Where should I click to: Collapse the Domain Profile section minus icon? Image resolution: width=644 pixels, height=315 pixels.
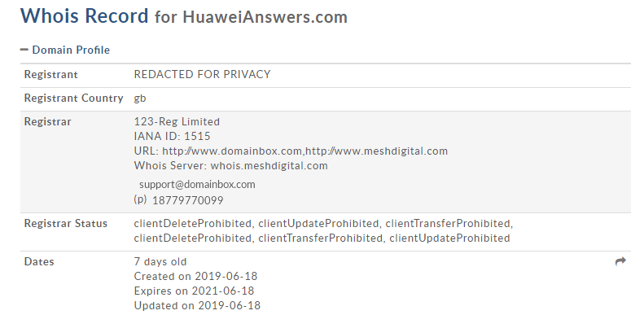(x=24, y=50)
